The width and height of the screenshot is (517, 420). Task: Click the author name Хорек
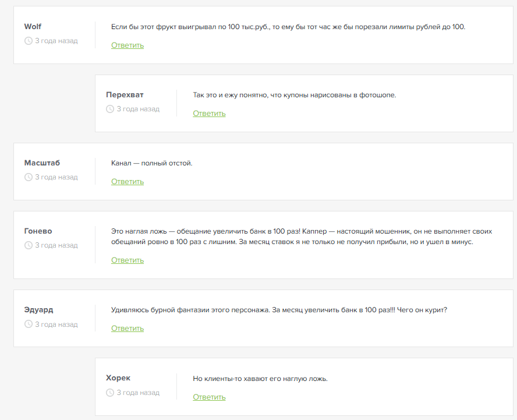[118, 378]
